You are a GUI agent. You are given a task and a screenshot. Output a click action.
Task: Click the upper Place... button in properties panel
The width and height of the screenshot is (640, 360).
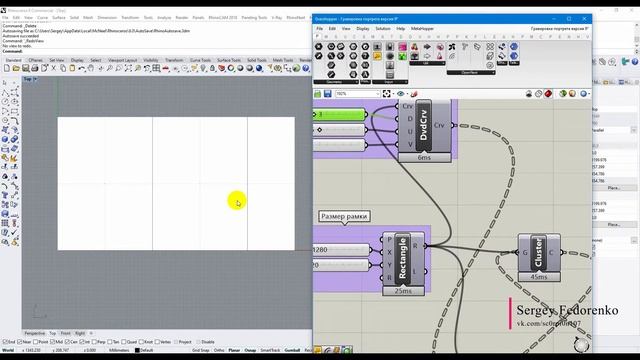614,188
